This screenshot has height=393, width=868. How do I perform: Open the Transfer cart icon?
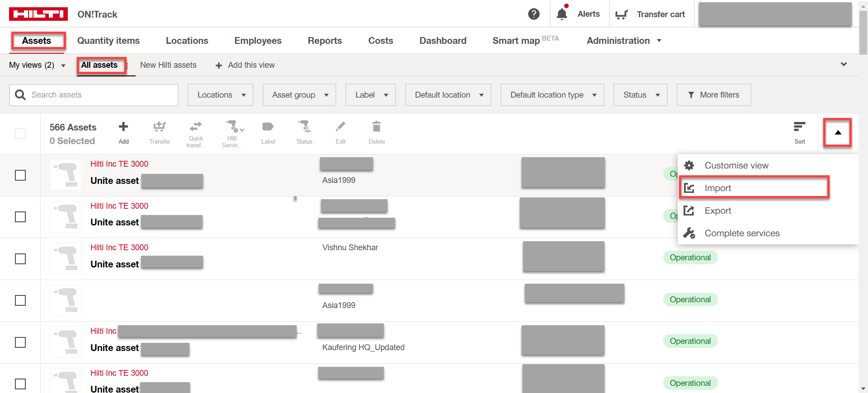(622, 14)
